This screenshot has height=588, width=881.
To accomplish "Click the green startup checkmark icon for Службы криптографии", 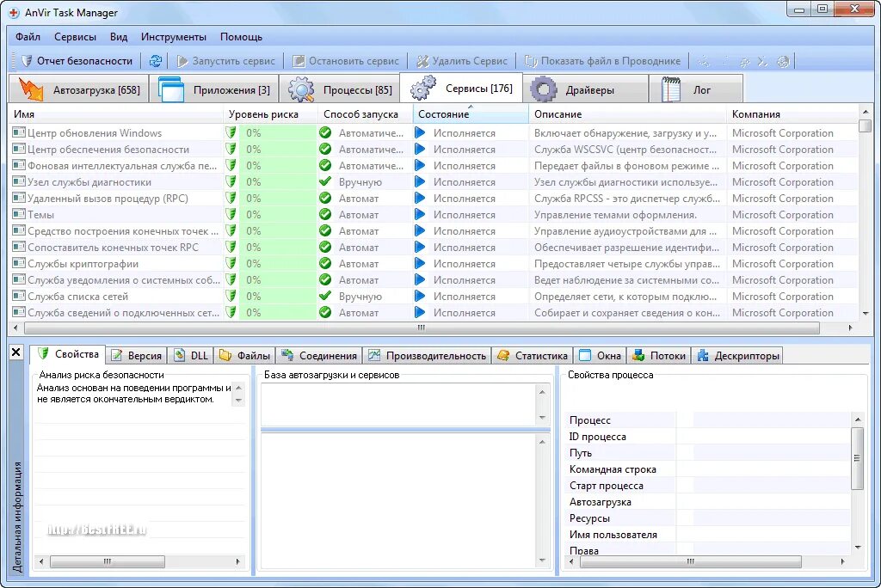I will tap(325, 263).
